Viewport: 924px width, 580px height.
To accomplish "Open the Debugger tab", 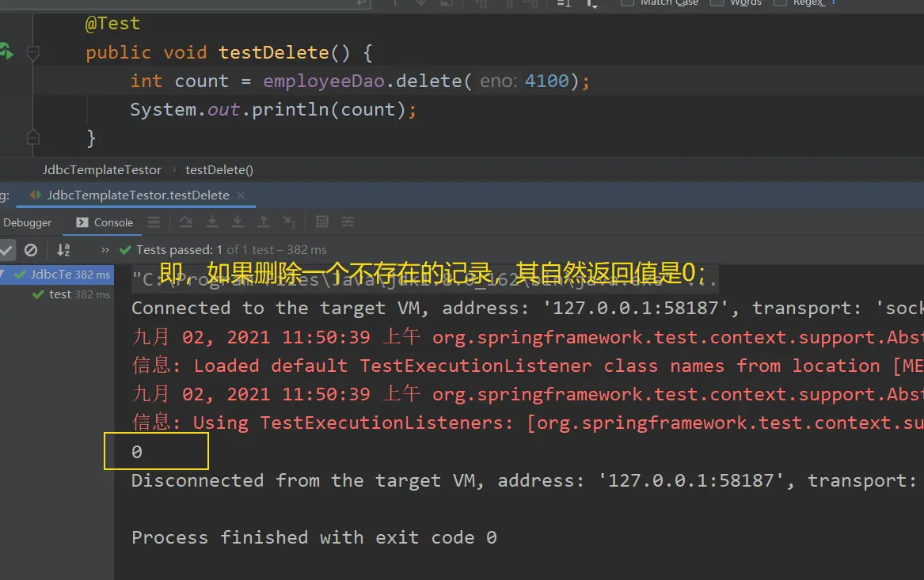I will point(27,222).
